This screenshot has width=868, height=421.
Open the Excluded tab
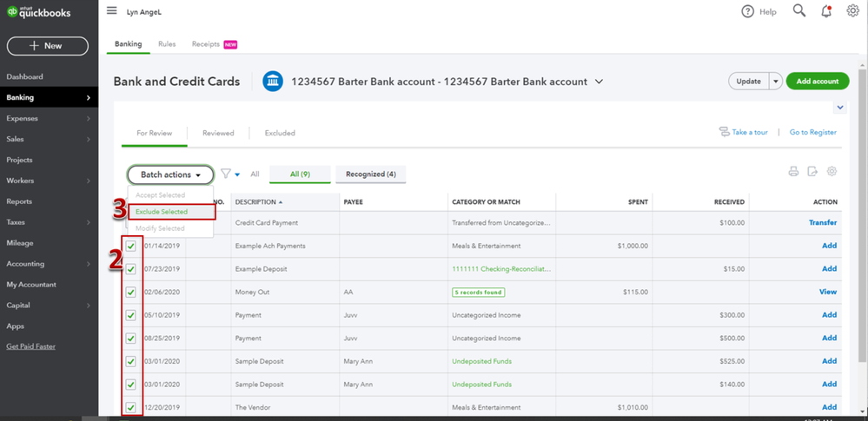coord(280,134)
